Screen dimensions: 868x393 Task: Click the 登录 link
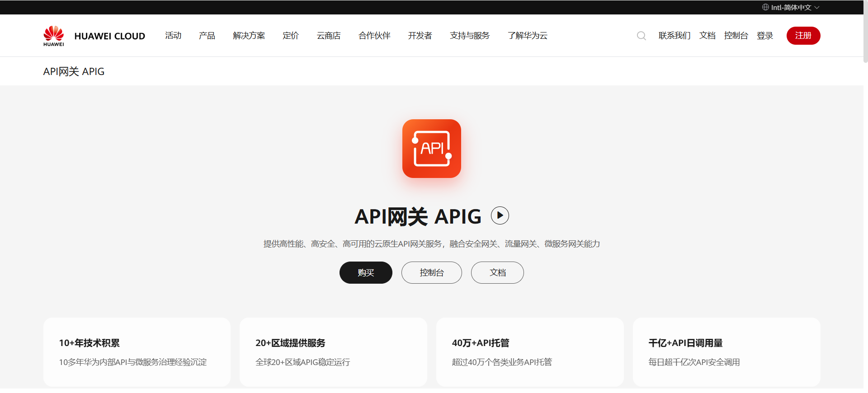(765, 36)
